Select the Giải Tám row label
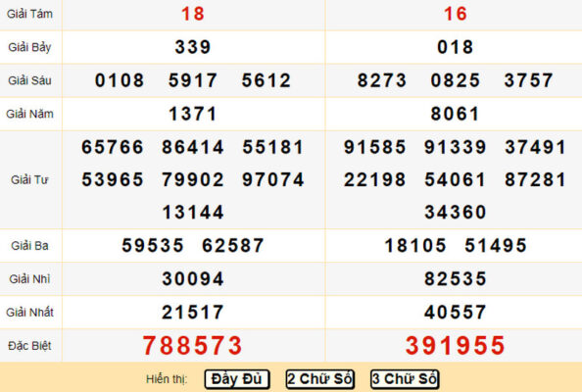The width and height of the screenshot is (582, 392). click(29, 14)
